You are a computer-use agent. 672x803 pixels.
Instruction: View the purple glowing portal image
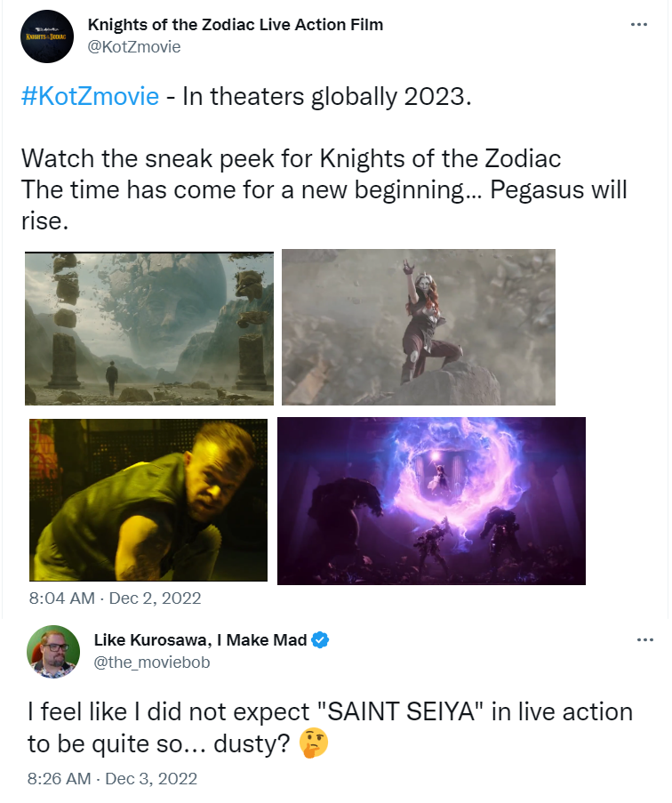tap(431, 501)
